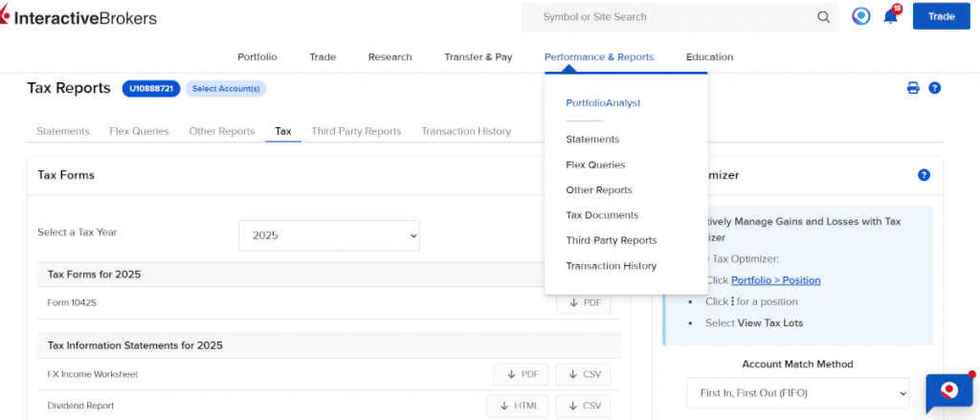Click the search magnifier icon
This screenshot has height=420, width=980.
pyautogui.click(x=824, y=17)
